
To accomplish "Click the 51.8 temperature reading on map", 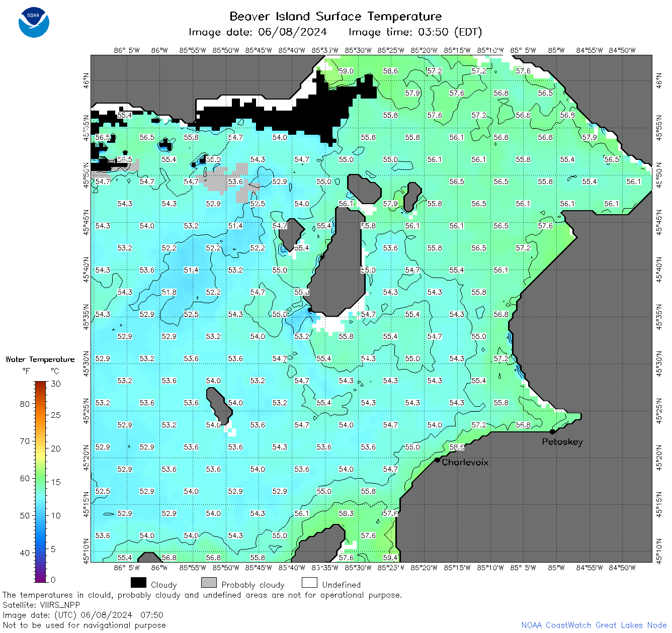I will 169,292.
